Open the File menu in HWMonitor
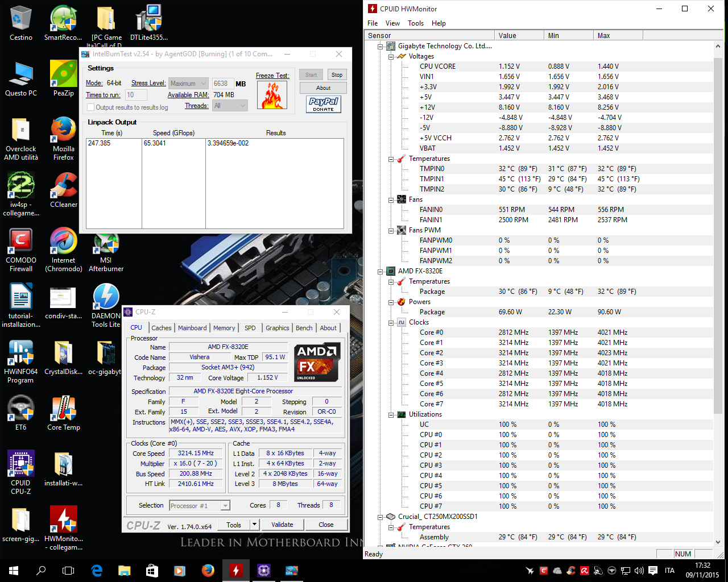Image resolution: width=728 pixels, height=582 pixels. point(373,23)
